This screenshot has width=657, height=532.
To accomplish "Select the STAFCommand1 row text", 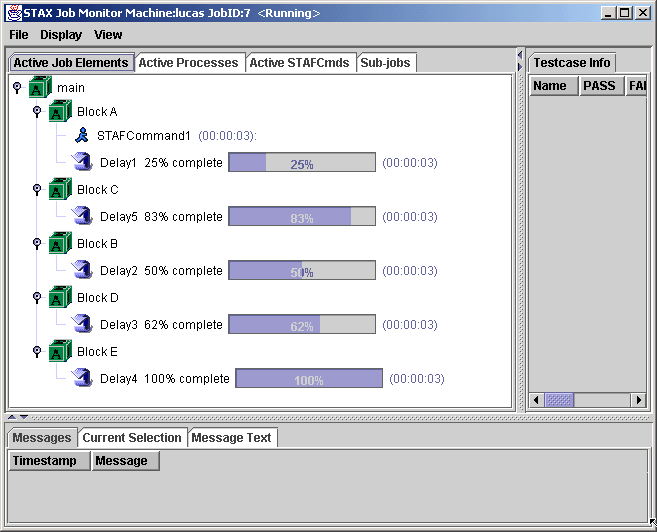I will pyautogui.click(x=177, y=136).
